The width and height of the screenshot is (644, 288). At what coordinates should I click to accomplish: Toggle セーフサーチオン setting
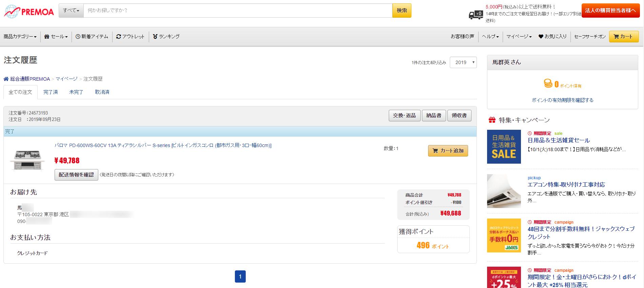click(x=590, y=37)
